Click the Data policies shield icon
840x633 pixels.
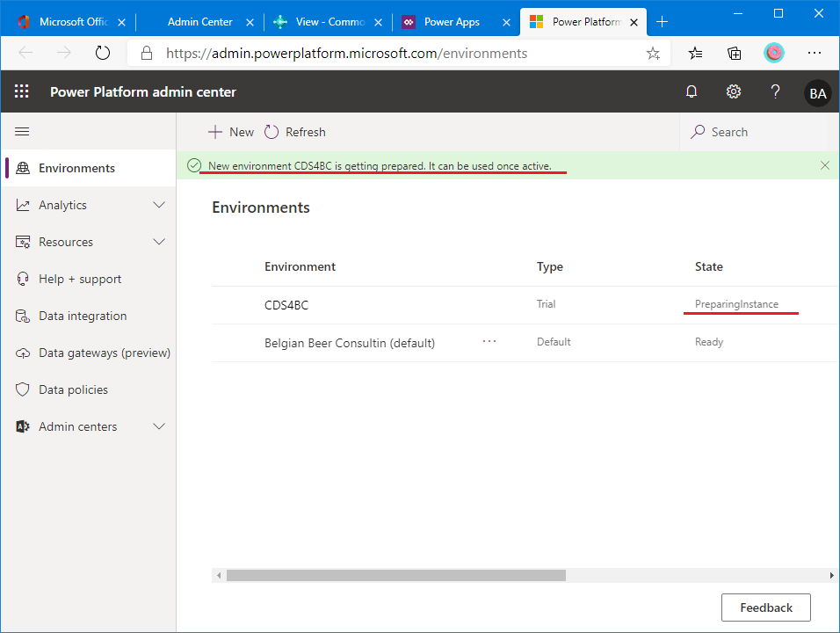(x=23, y=389)
